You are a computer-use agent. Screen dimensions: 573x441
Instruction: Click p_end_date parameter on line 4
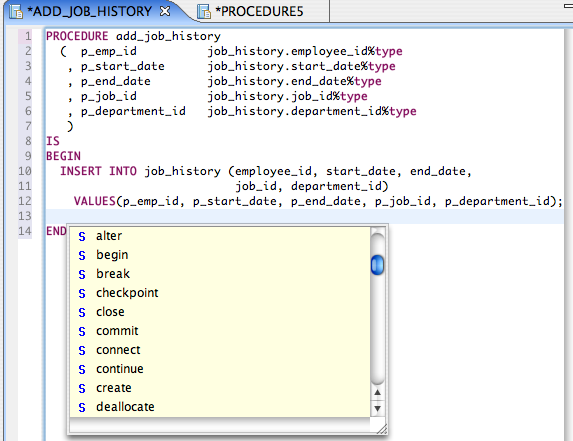point(116,81)
